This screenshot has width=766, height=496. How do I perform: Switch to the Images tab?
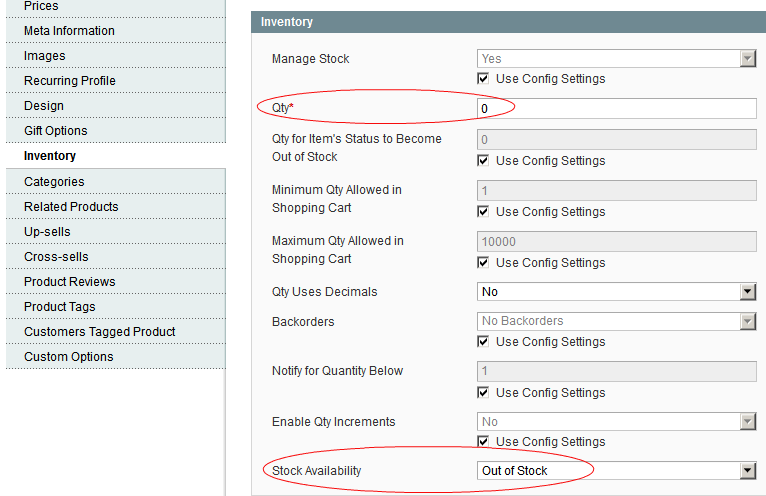(116, 56)
